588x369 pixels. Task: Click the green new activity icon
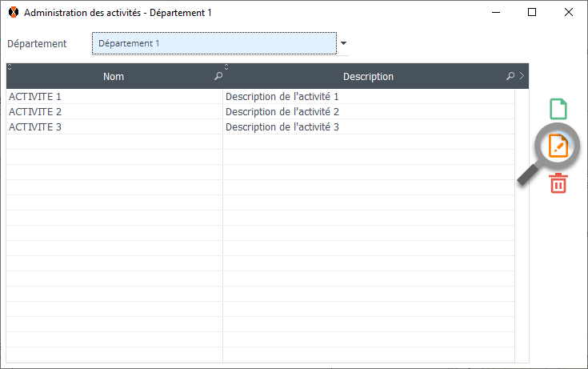click(x=558, y=109)
